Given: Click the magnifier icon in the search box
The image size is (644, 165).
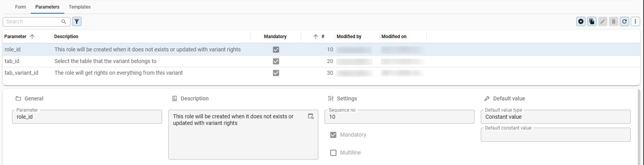Looking at the screenshot, I should click(64, 21).
